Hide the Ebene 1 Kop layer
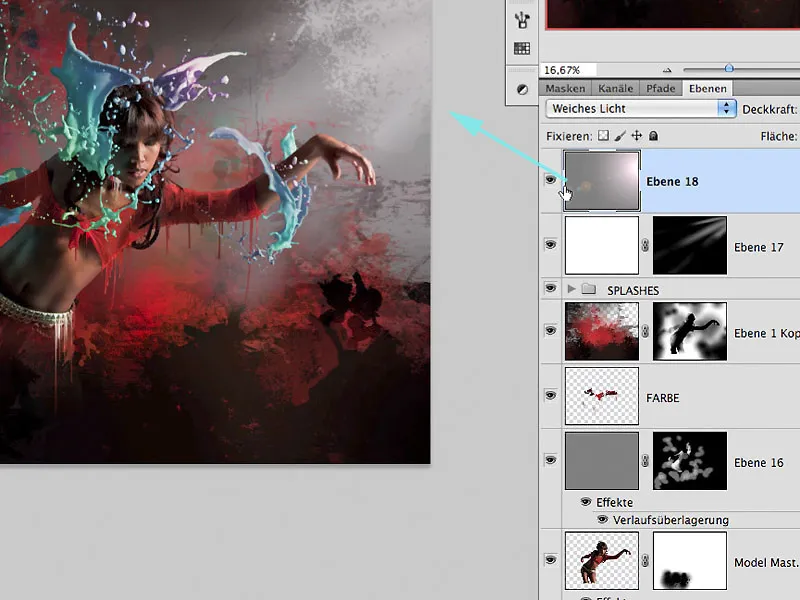800x600 pixels. [551, 331]
